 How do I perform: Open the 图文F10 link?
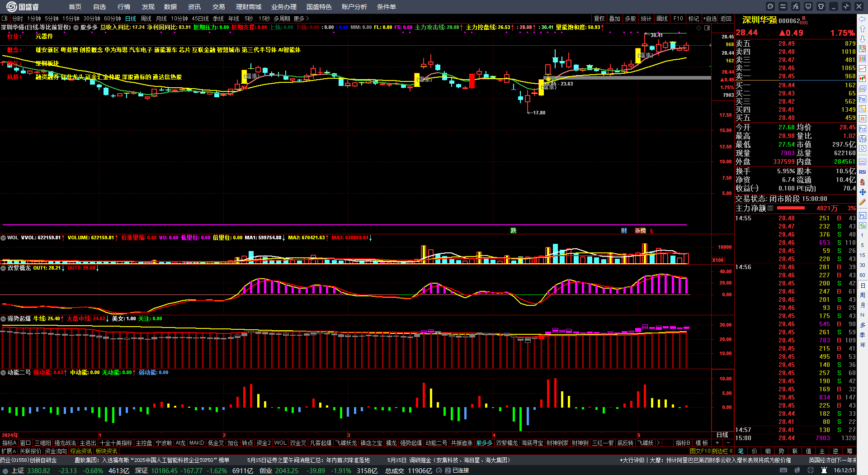coord(700,451)
